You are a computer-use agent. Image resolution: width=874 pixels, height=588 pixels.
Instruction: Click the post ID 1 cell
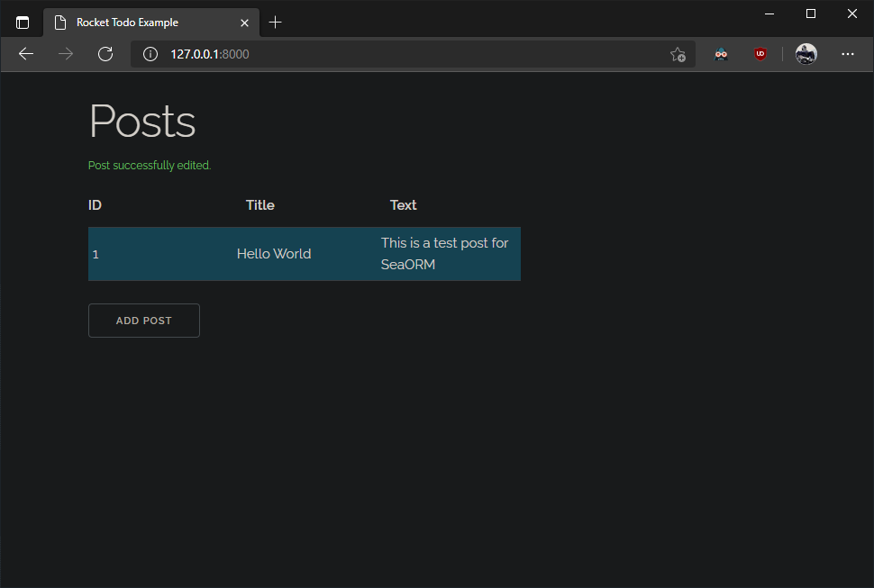coord(96,255)
